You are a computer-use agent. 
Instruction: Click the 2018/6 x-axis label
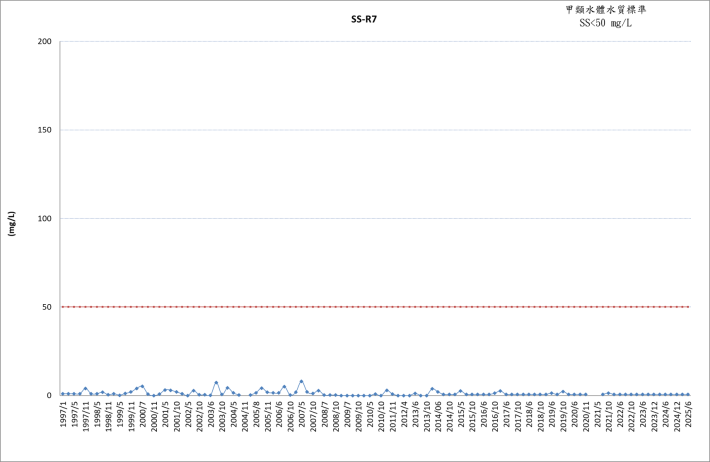[529, 413]
